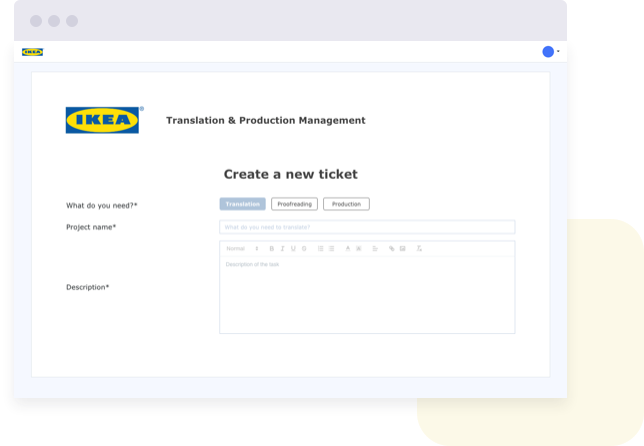The height and width of the screenshot is (446, 644).
Task: Toggle bold formatting in the editor toolbar
Action: (x=271, y=248)
